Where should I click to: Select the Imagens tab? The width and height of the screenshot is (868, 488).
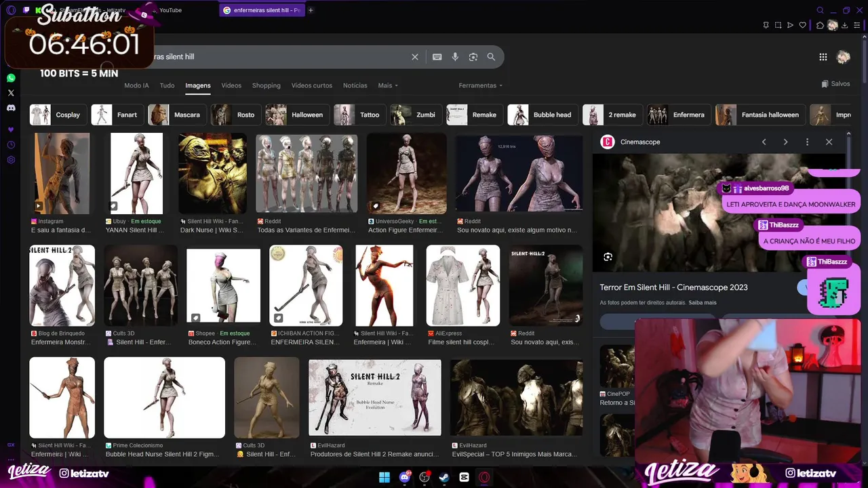pyautogui.click(x=198, y=85)
